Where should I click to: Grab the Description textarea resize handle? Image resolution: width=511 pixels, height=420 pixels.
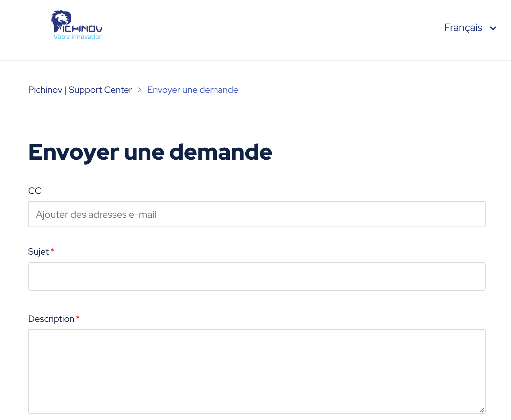[x=482, y=410]
